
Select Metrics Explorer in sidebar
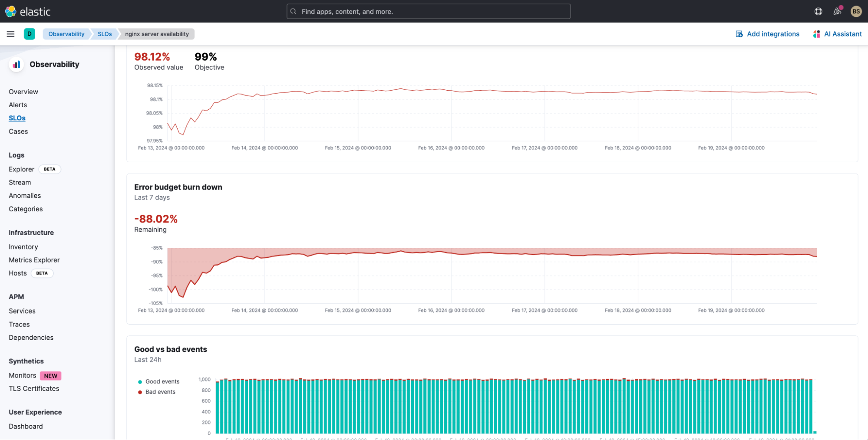coord(34,260)
